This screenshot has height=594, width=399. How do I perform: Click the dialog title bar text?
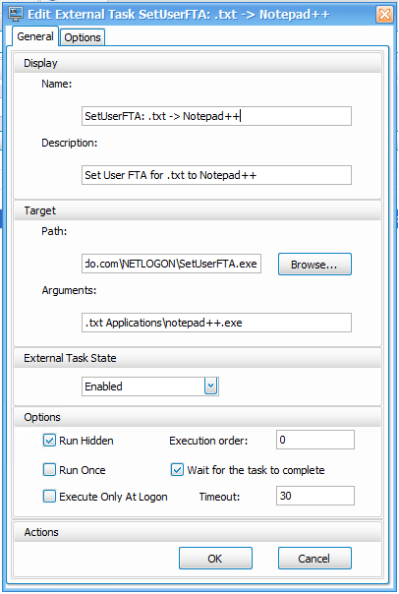[x=178, y=14]
